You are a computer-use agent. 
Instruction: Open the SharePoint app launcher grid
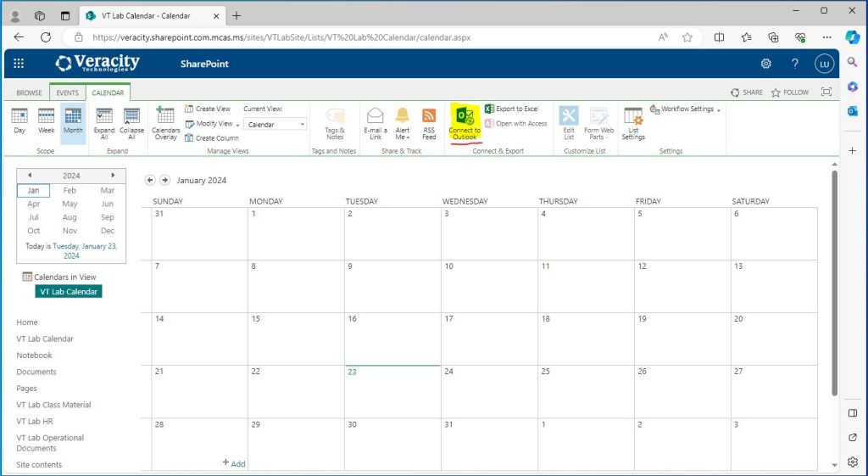coord(19,64)
